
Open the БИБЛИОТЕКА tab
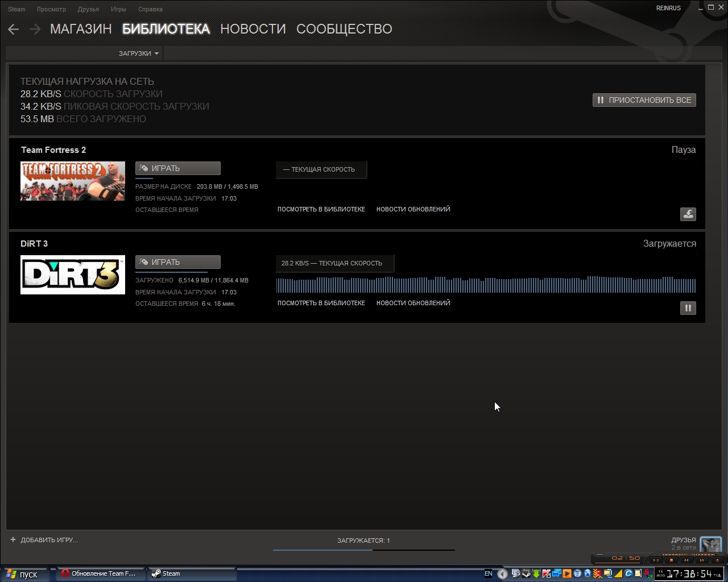[x=166, y=29]
